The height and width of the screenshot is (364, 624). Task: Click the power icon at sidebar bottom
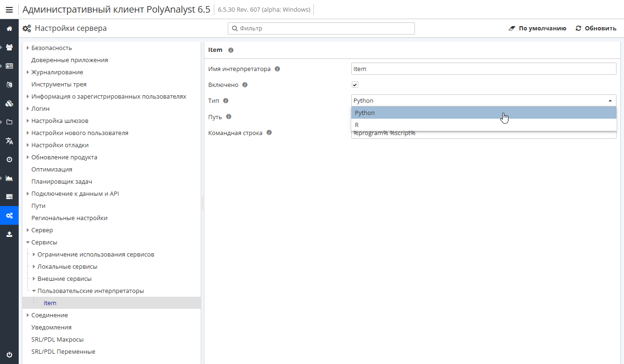[9, 355]
